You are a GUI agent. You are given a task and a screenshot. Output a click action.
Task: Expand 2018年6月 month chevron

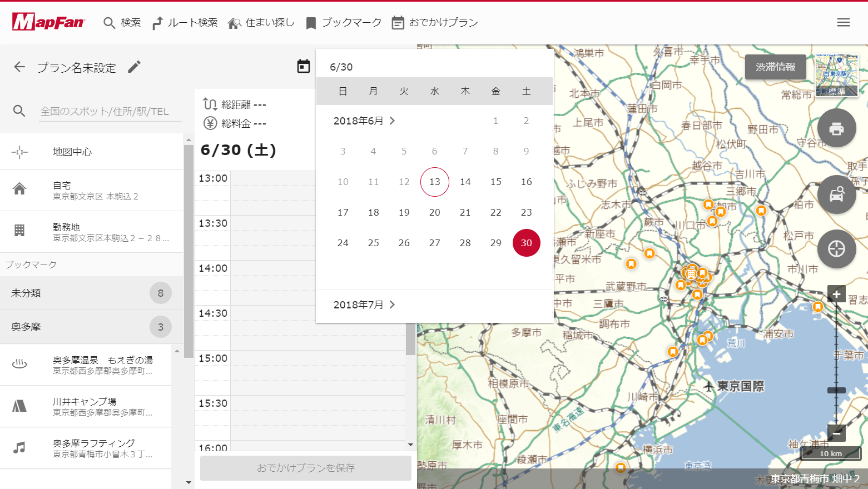pyautogui.click(x=393, y=121)
